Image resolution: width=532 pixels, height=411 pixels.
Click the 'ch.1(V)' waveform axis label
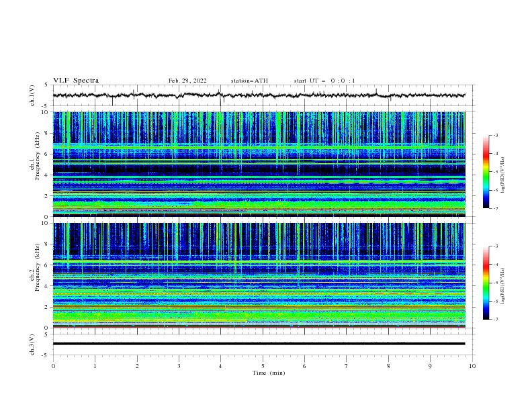(32, 95)
